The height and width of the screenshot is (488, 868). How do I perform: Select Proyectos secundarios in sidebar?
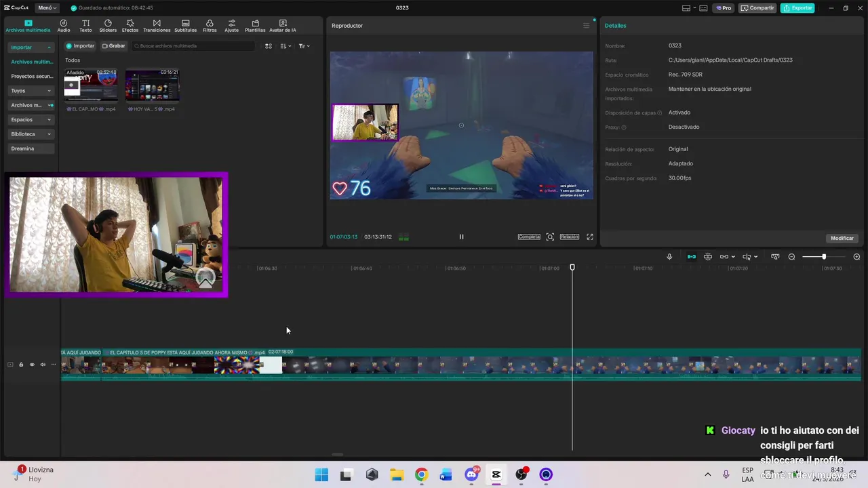click(32, 77)
